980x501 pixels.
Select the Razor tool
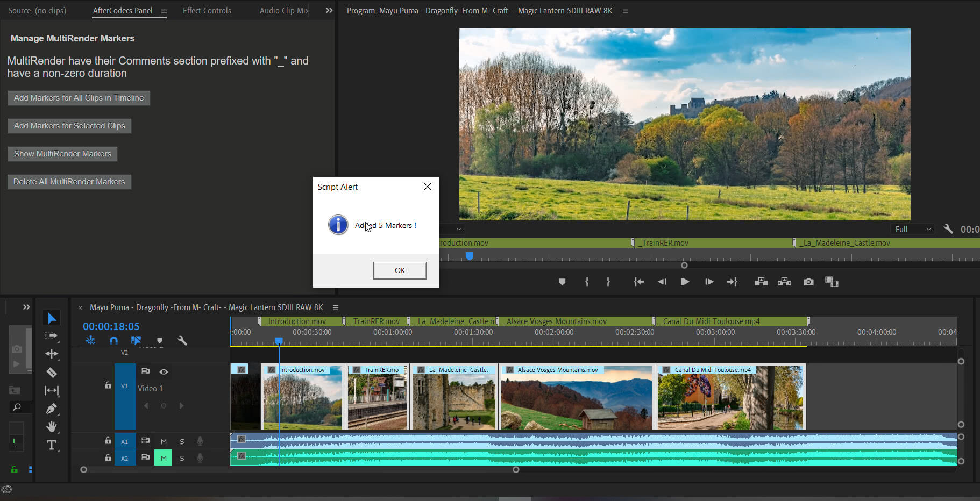coord(52,372)
